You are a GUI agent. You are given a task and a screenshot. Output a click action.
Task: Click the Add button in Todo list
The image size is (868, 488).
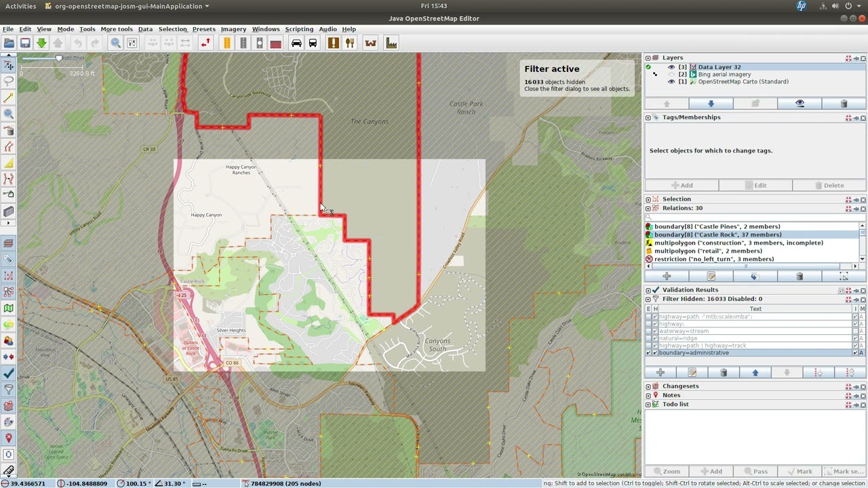[x=711, y=471]
